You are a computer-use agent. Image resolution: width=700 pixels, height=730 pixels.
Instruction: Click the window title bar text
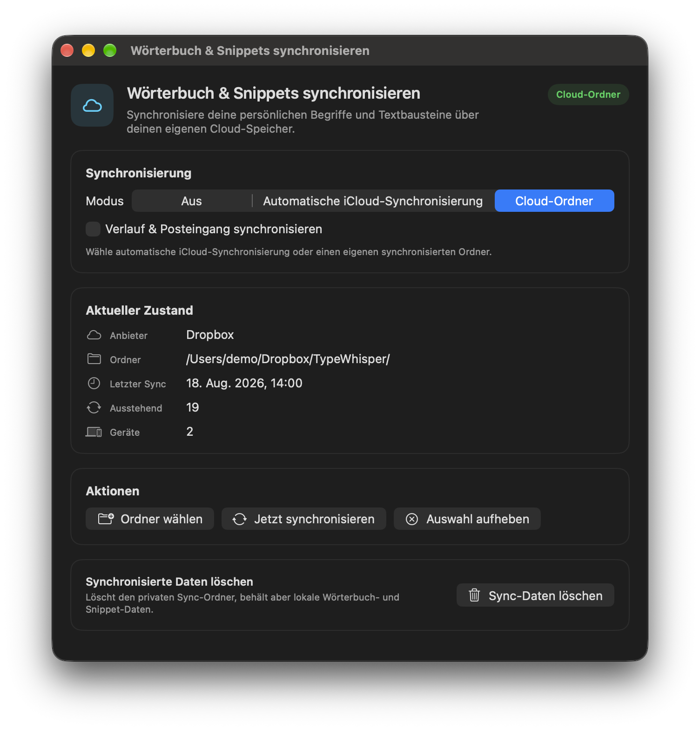tap(250, 51)
